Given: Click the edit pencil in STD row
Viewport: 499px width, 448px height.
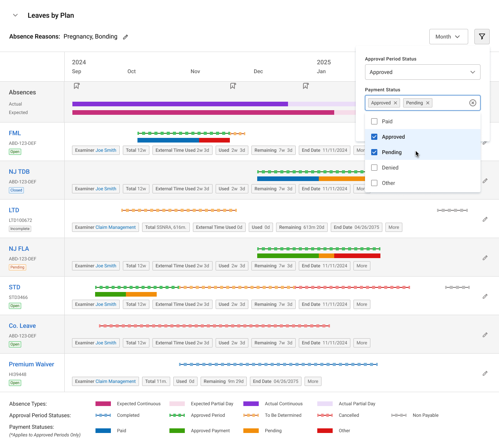Looking at the screenshot, I should coord(485,296).
